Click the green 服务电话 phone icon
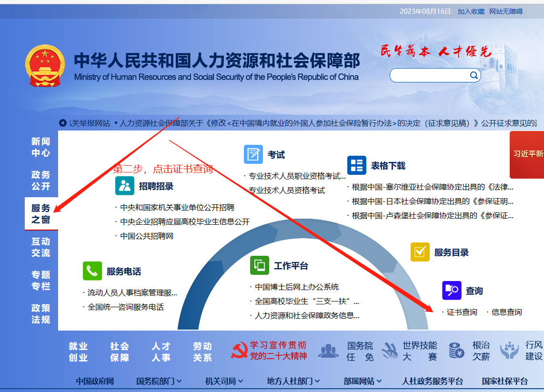Image resolution: width=544 pixels, height=392 pixels. pyautogui.click(x=92, y=271)
